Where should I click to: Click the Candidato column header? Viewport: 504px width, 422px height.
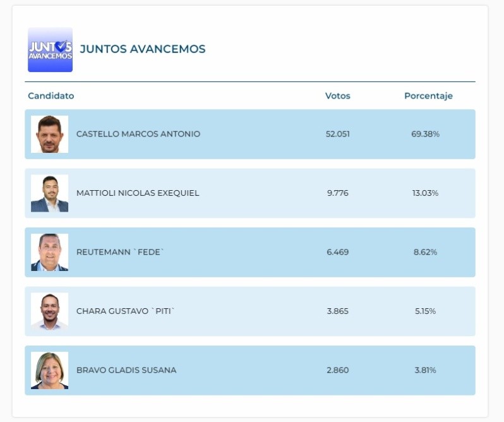(51, 96)
